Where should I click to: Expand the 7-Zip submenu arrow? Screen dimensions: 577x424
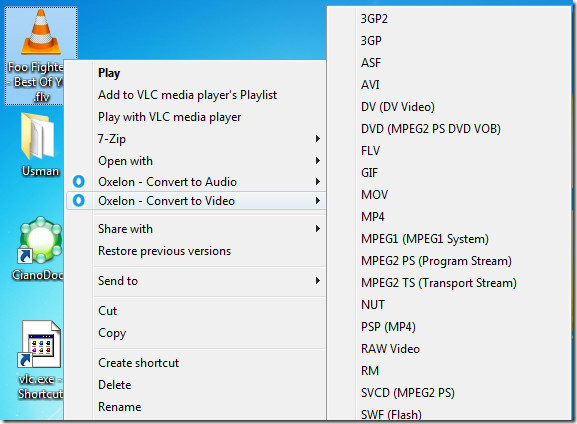(318, 139)
